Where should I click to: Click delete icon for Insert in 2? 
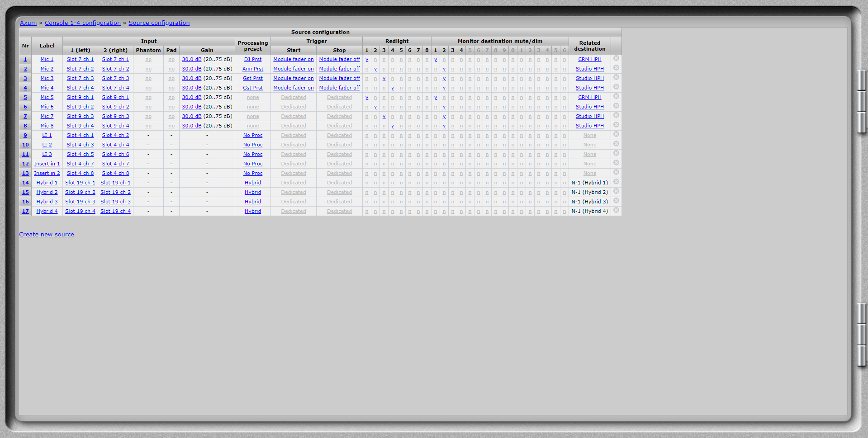point(616,173)
